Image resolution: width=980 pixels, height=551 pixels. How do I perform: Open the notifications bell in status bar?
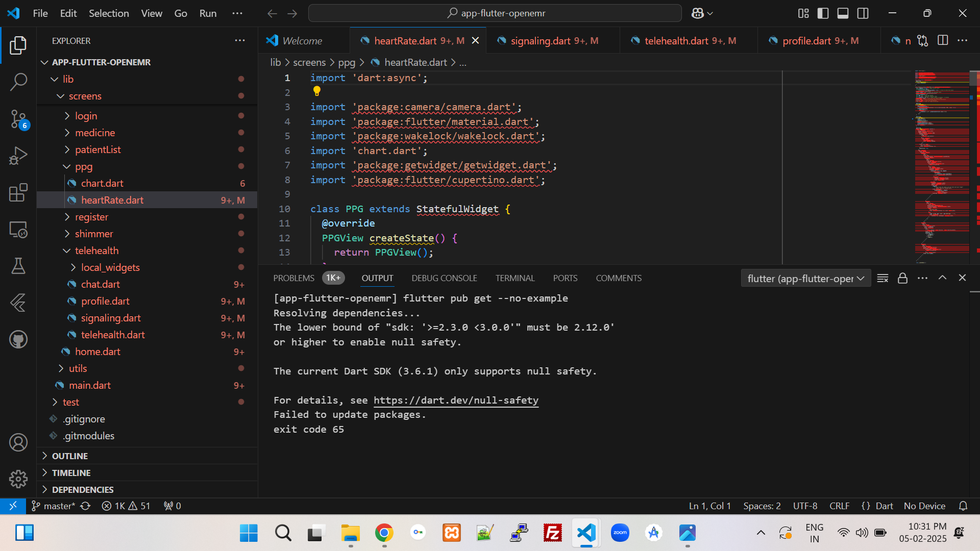(x=963, y=506)
